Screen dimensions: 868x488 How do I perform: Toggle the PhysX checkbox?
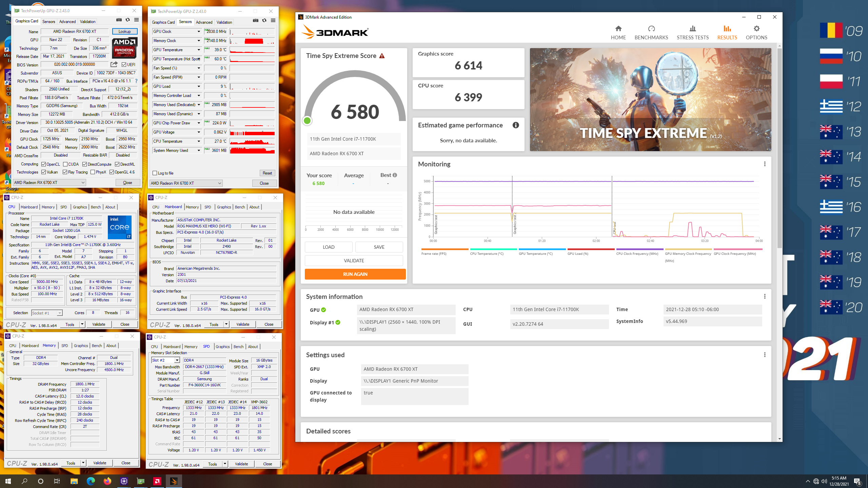click(x=93, y=172)
